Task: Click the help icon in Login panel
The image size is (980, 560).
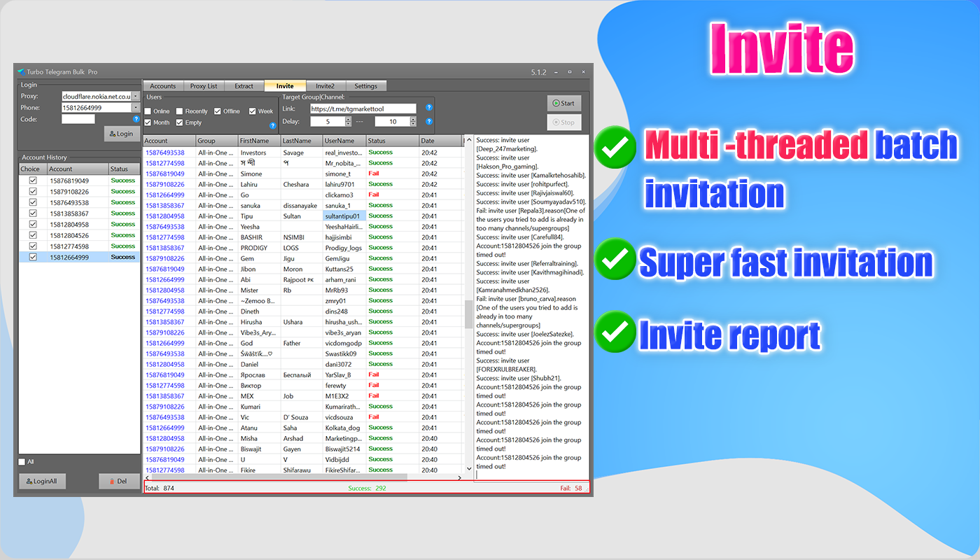Action: coord(136,119)
